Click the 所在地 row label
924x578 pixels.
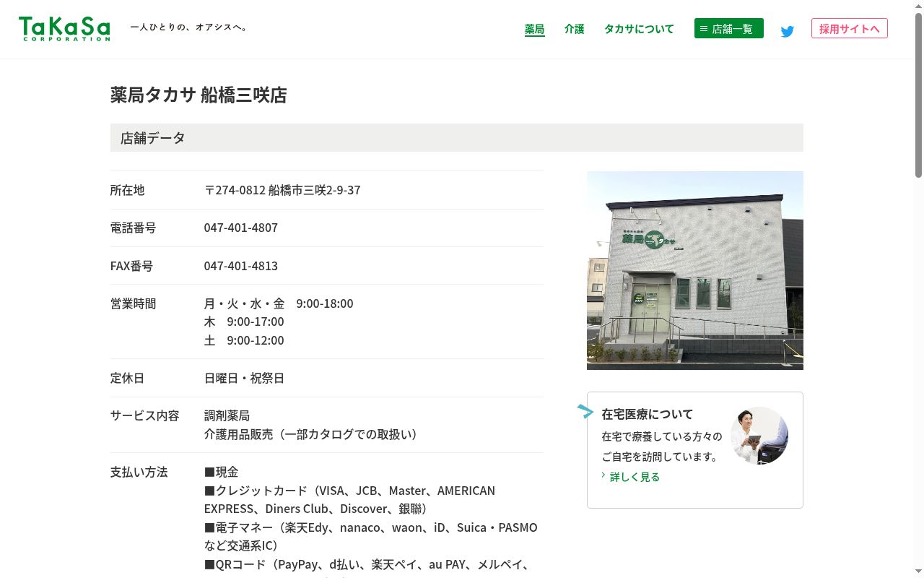[128, 190]
